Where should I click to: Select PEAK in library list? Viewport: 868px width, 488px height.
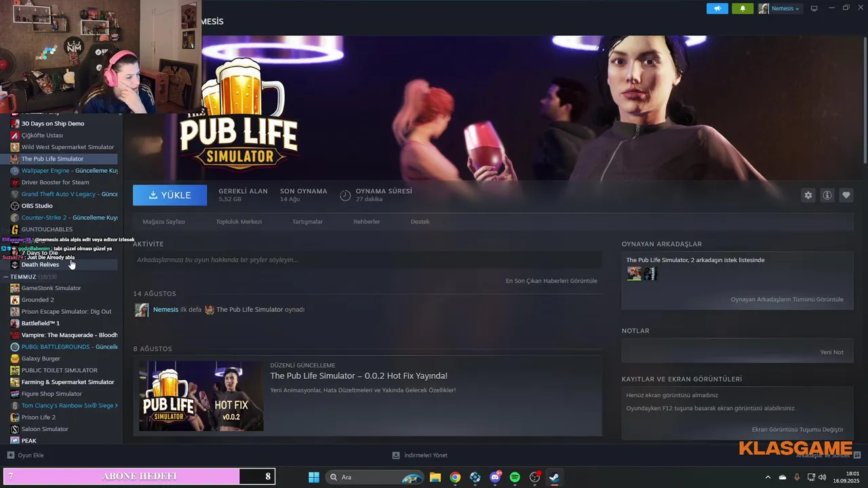coord(28,441)
